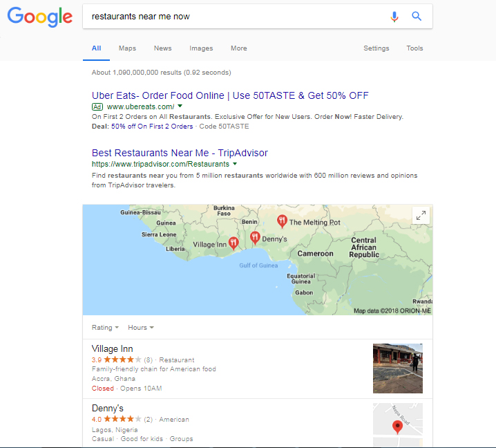This screenshot has width=496, height=448.
Task: Click 'Family-friendly chain for American food' text
Action: pyautogui.click(x=154, y=369)
